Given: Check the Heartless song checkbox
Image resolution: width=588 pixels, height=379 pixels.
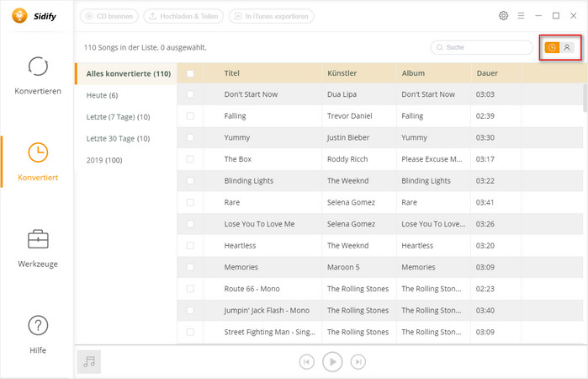Looking at the screenshot, I should [x=190, y=245].
